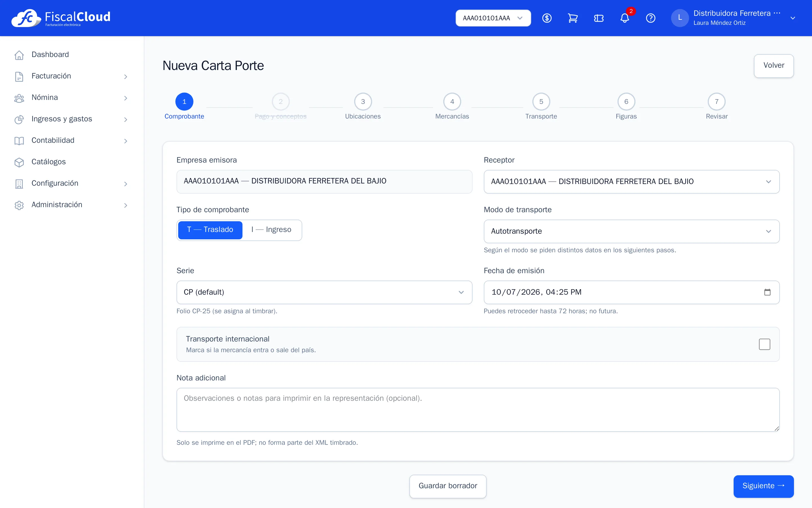
Task: Click the Dashboard home icon
Action: click(19, 55)
